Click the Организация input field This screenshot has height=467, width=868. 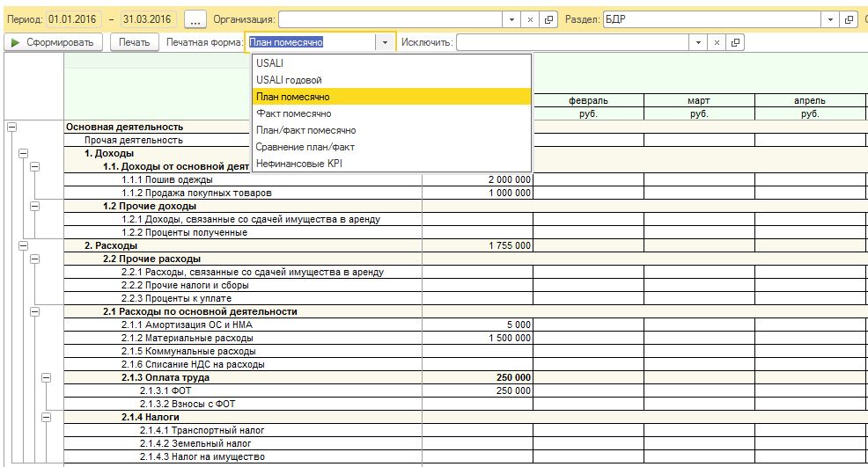[x=390, y=19]
